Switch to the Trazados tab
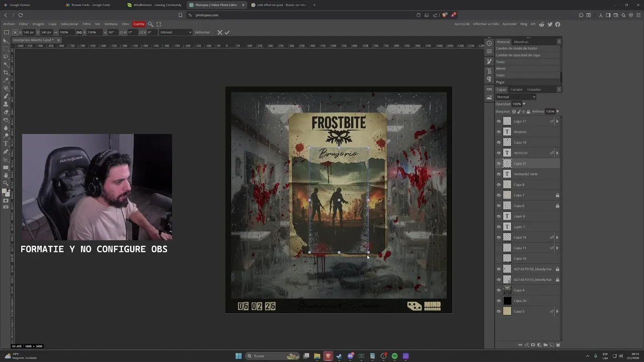The width and height of the screenshot is (644, 362). [x=534, y=89]
